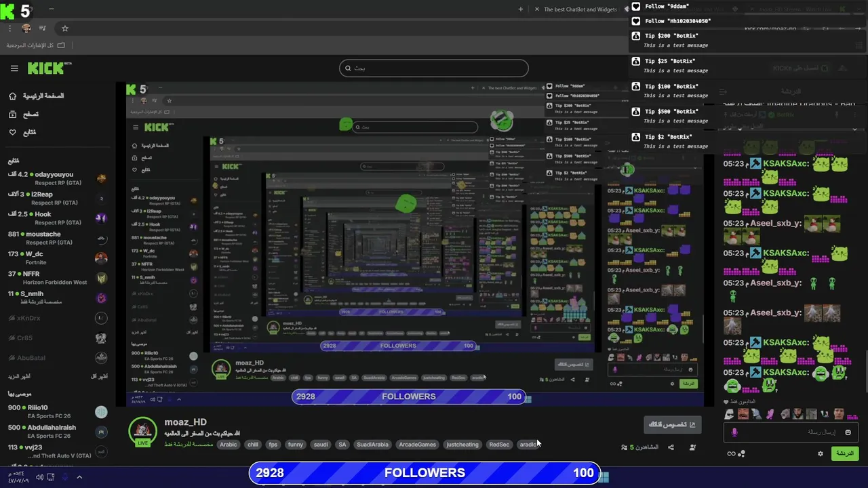Bookmark this page with the star icon
This screenshot has height=488, width=868.
(x=65, y=28)
